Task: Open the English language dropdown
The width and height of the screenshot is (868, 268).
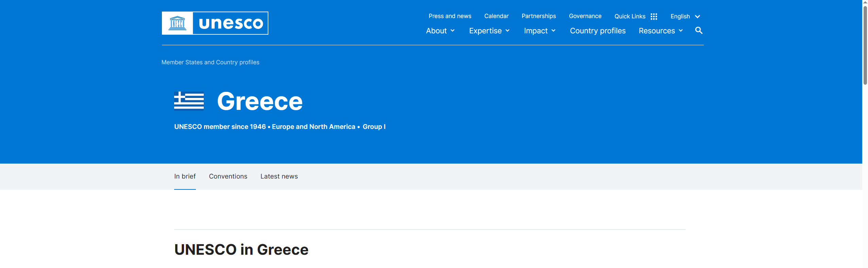Action: (685, 16)
